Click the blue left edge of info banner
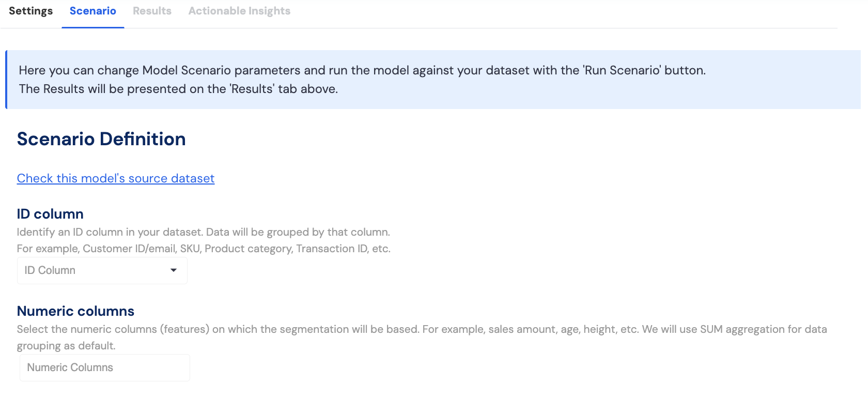 6,80
